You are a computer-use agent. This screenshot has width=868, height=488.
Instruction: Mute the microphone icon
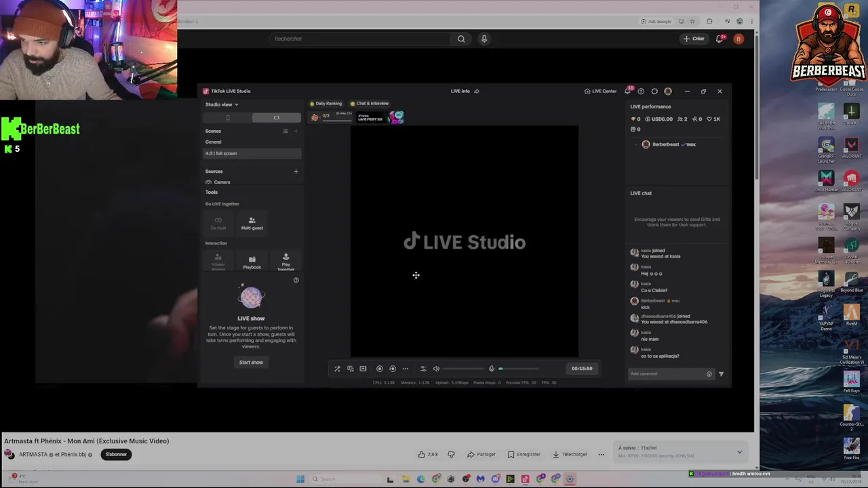tap(492, 369)
